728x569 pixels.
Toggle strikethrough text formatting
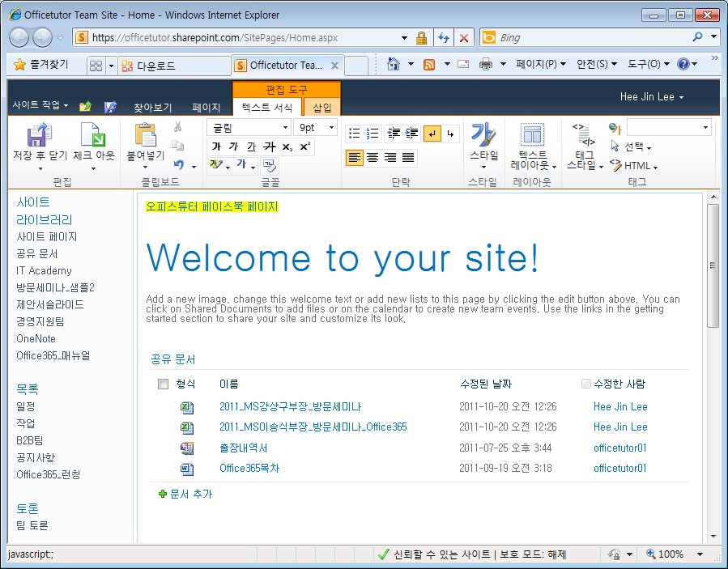[270, 146]
